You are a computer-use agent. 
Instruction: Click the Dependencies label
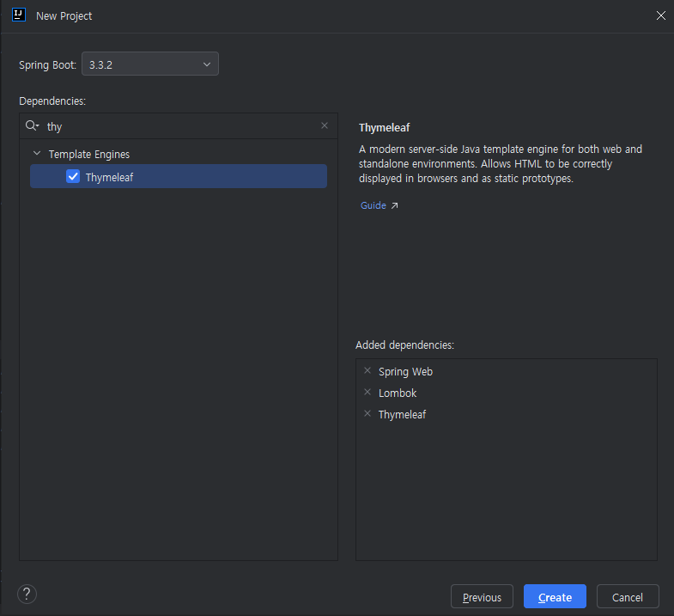52,101
